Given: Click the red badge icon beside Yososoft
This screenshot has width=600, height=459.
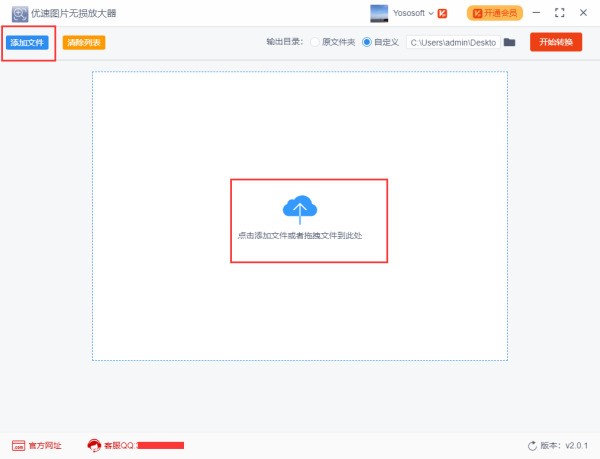Looking at the screenshot, I should click(442, 13).
